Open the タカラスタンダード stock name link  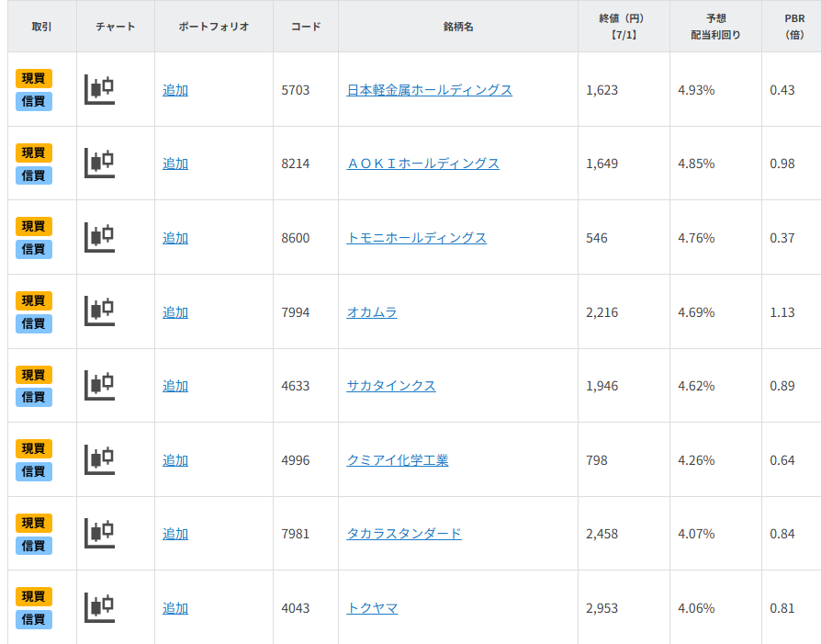point(403,534)
